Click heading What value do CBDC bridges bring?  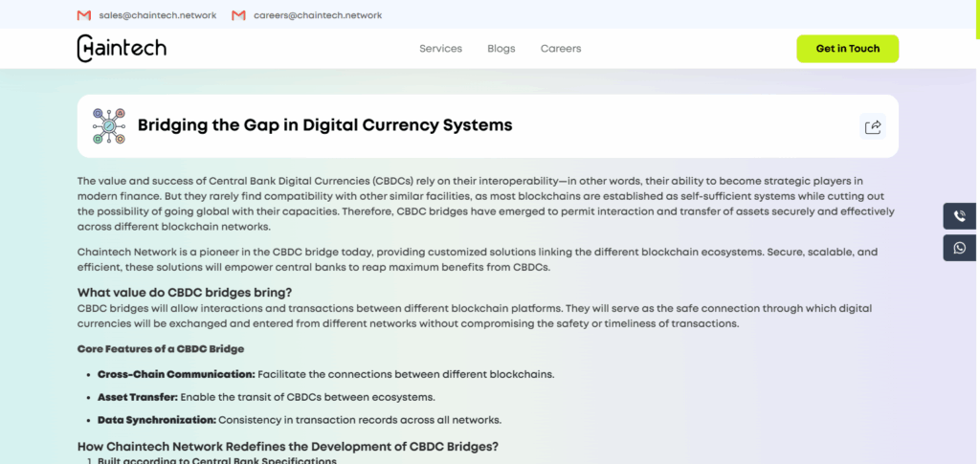point(185,292)
